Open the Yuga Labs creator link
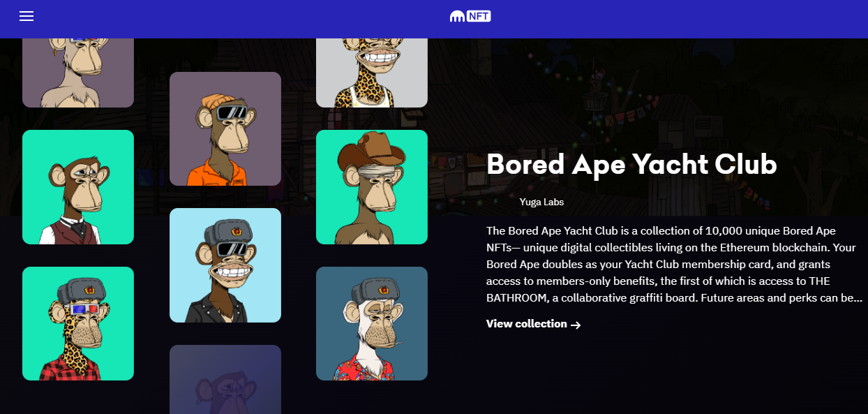868x414 pixels. click(x=541, y=202)
